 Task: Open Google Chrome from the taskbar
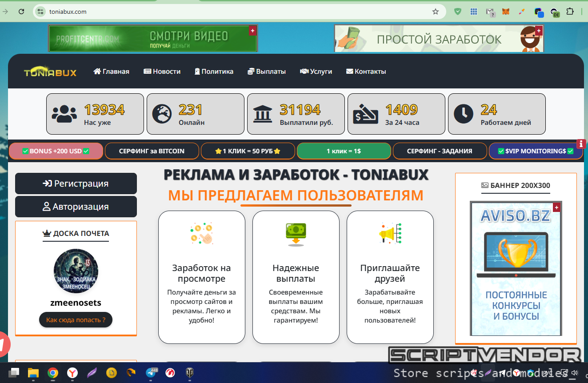coord(53,373)
